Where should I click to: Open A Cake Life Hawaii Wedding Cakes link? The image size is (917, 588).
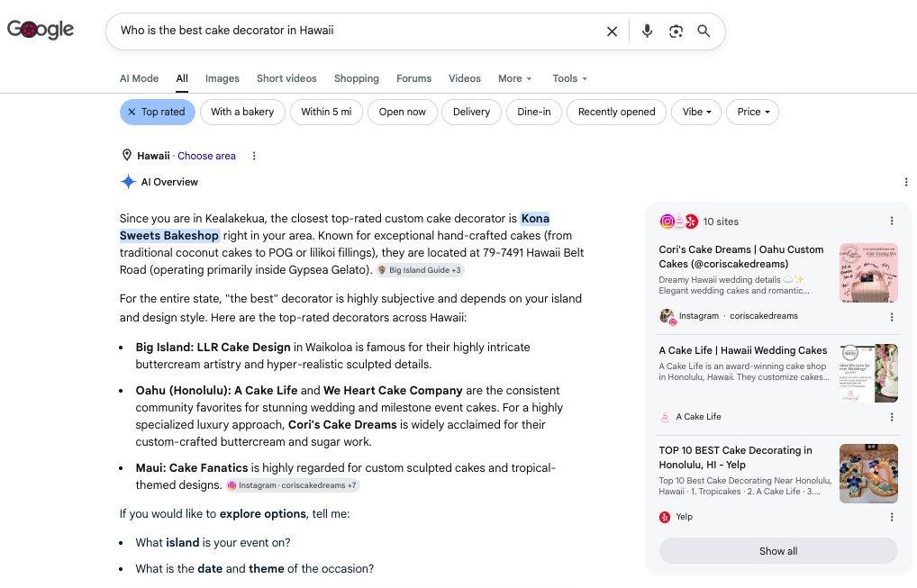[x=743, y=350]
